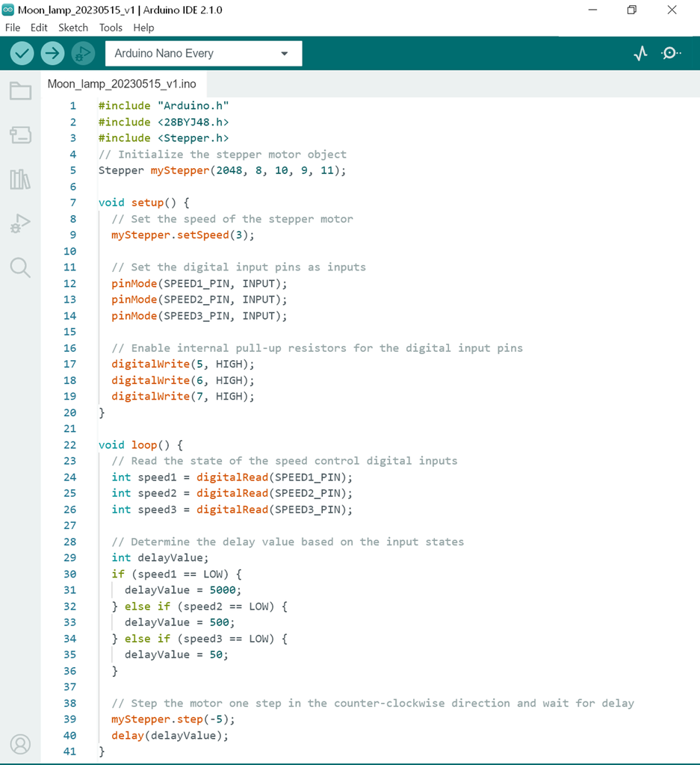Screen dimensions: 700x765
Task: Click 'int speed3 = digitalRead' line
Action: (232, 510)
